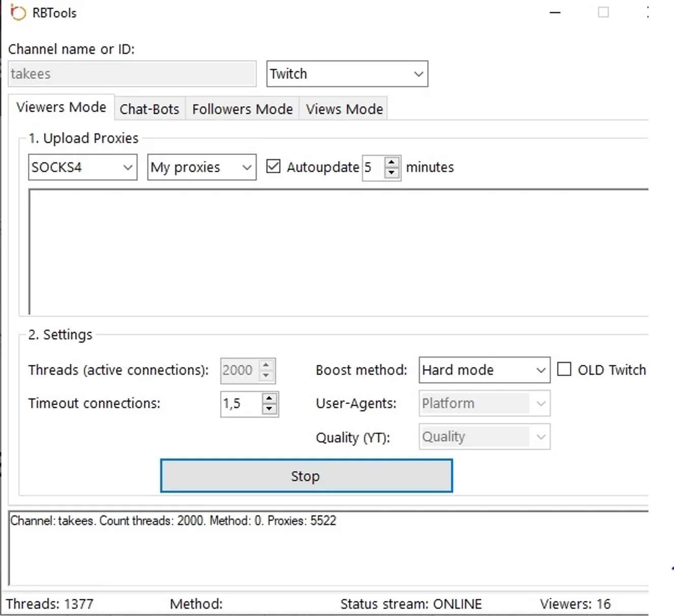Enable the OLD Twitch checkbox
The image size is (674, 616).
[x=564, y=369]
